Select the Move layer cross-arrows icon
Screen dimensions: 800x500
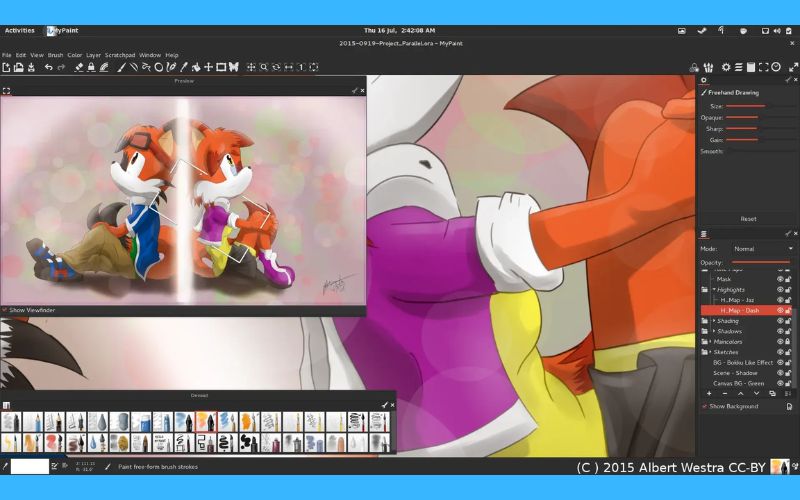(209, 67)
